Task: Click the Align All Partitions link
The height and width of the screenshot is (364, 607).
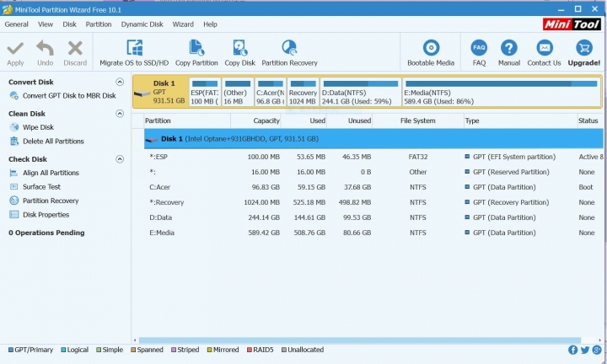Action: pyautogui.click(x=51, y=173)
